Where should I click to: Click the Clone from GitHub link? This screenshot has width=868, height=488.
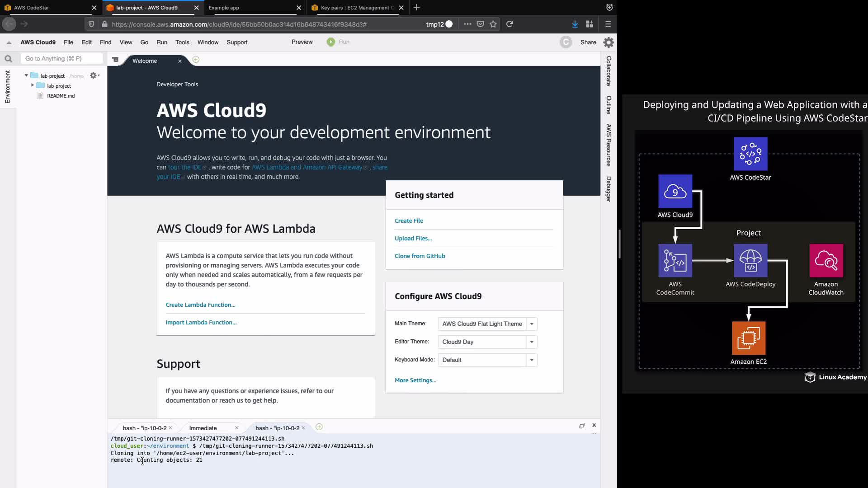click(420, 256)
